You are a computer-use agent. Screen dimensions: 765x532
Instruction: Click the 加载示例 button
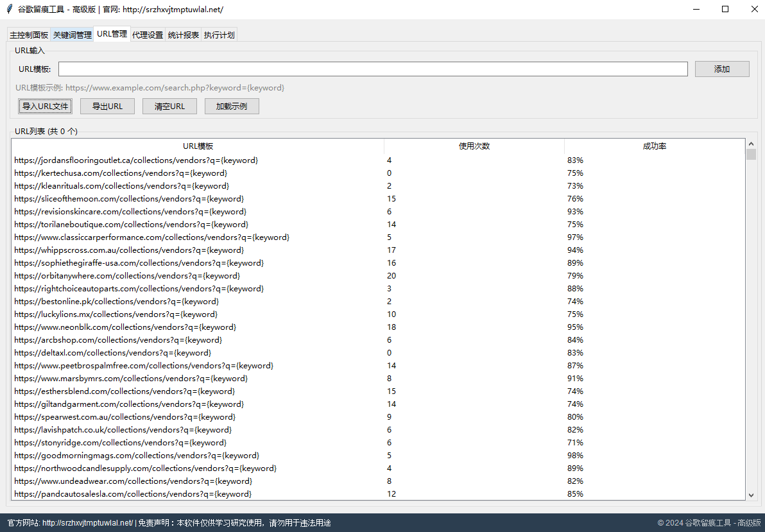click(x=232, y=107)
